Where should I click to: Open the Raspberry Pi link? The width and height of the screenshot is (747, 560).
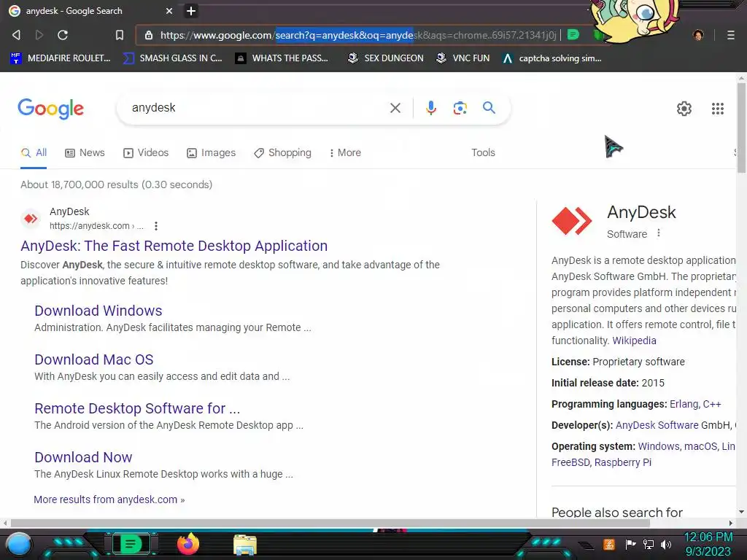click(x=623, y=462)
